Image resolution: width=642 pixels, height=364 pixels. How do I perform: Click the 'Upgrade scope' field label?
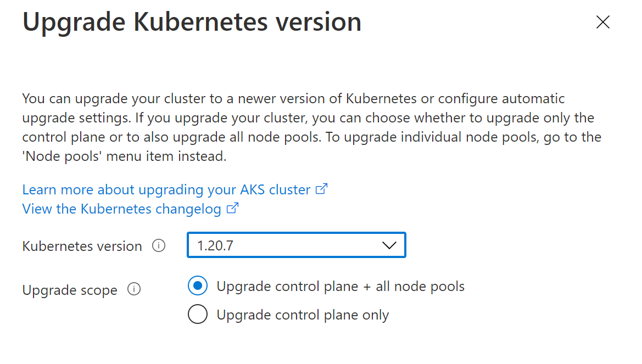click(x=70, y=290)
